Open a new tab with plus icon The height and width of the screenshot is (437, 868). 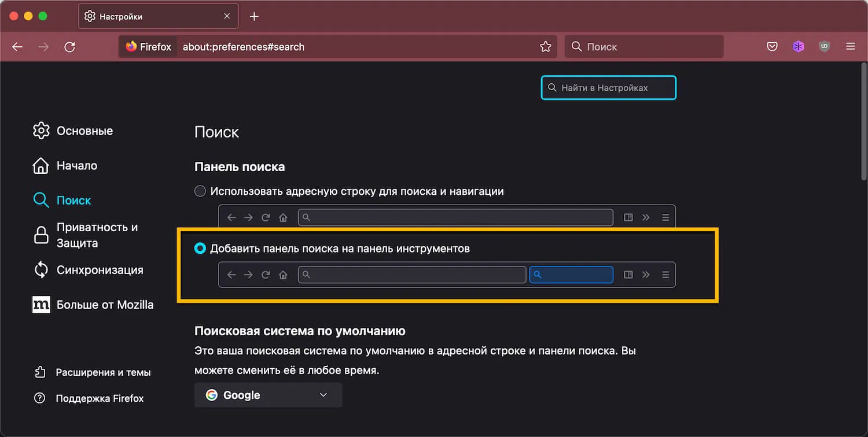pos(254,16)
